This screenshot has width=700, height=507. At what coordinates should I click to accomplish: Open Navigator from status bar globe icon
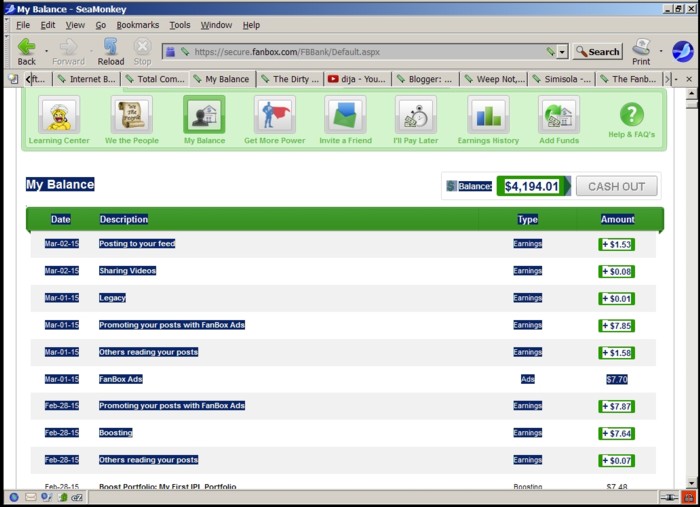(x=14, y=497)
